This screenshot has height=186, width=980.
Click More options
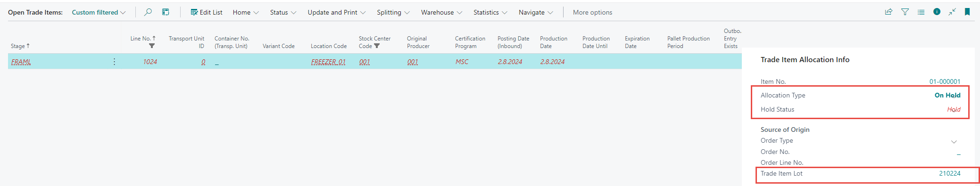click(x=592, y=12)
